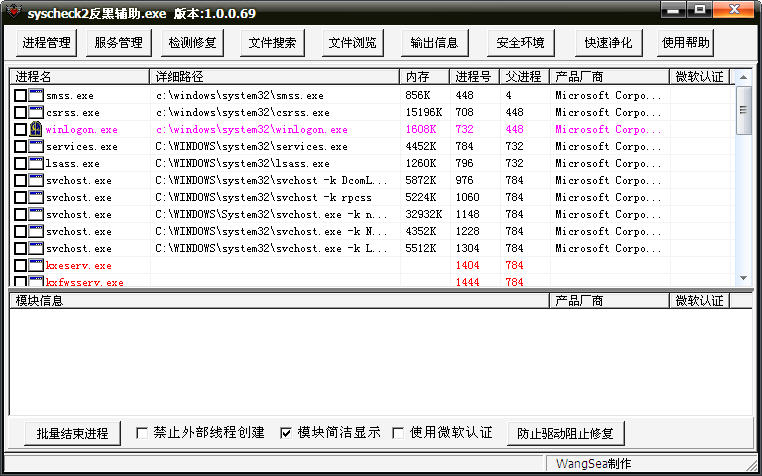The height and width of the screenshot is (476, 762).
Task: Click WangSea制作 status bar text
Action: [593, 463]
